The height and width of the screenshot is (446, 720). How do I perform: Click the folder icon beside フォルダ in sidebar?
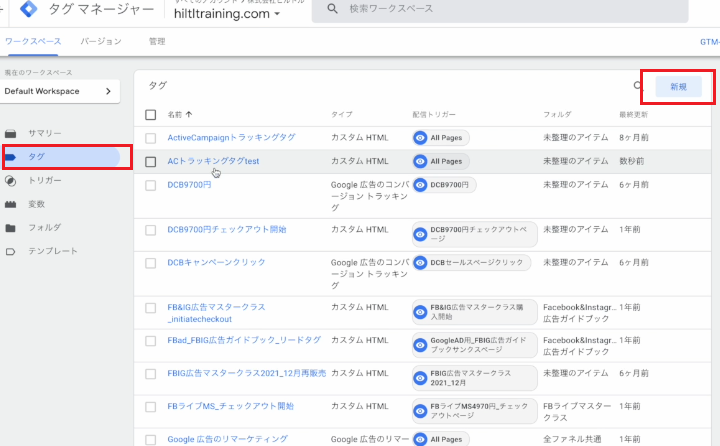tap(11, 228)
